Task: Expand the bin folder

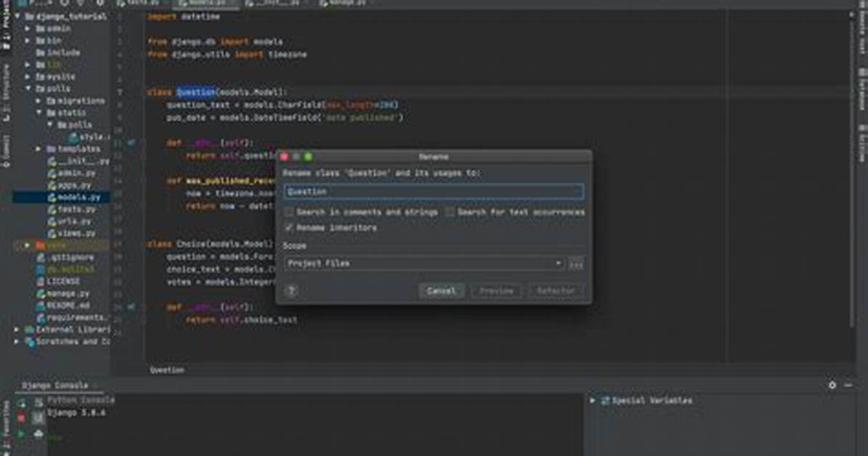Action: tap(28, 41)
